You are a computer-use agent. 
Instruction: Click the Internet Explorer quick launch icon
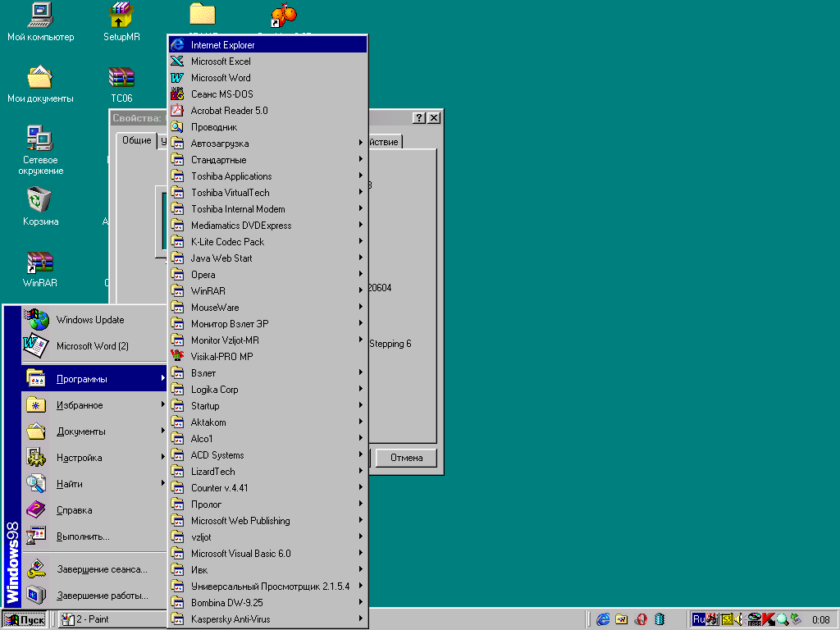(x=603, y=619)
